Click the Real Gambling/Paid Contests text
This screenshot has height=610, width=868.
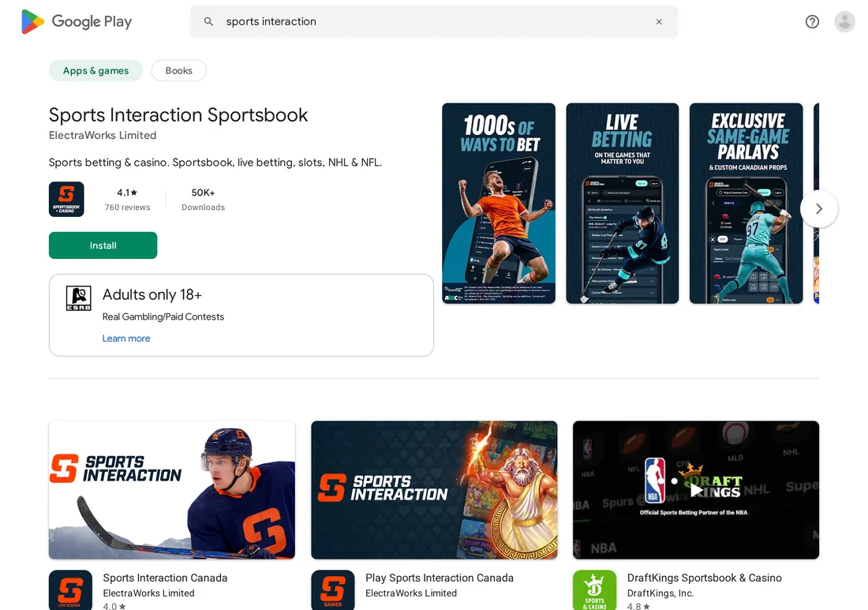[x=163, y=316]
